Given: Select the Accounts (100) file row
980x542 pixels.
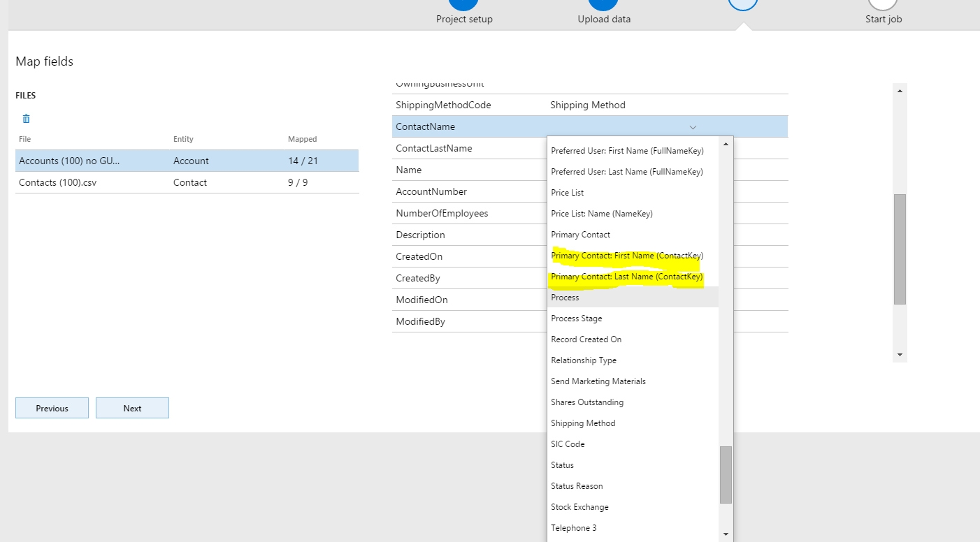Looking at the screenshot, I should [x=187, y=161].
